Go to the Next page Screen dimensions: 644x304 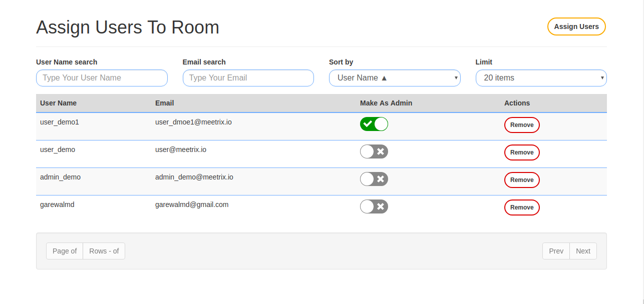[x=583, y=251]
